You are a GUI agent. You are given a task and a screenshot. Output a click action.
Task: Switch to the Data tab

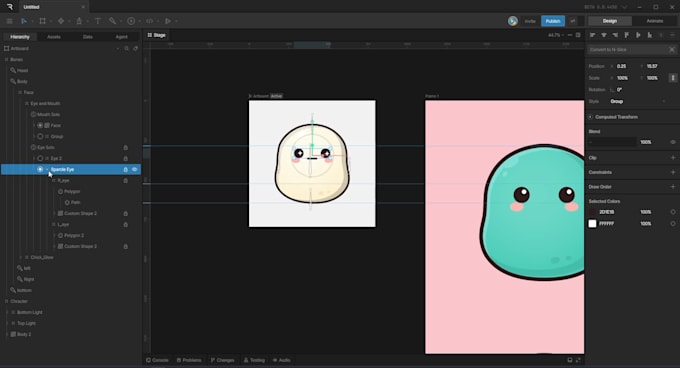point(88,37)
